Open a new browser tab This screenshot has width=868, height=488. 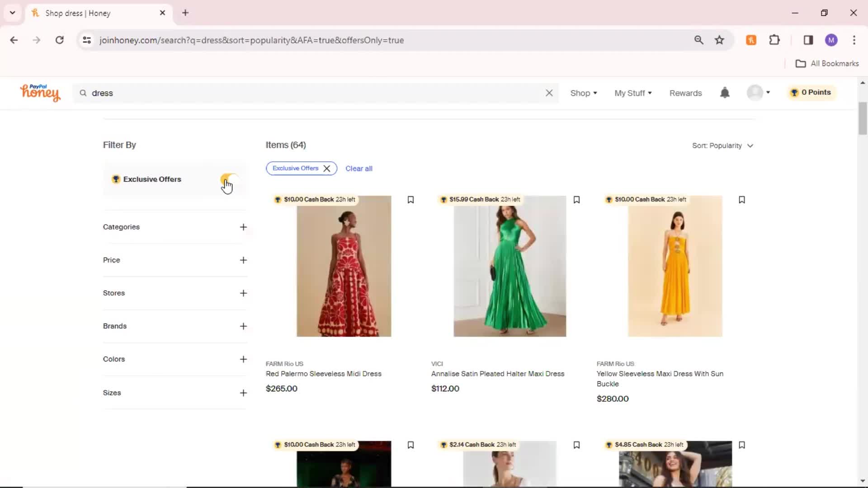click(x=185, y=13)
